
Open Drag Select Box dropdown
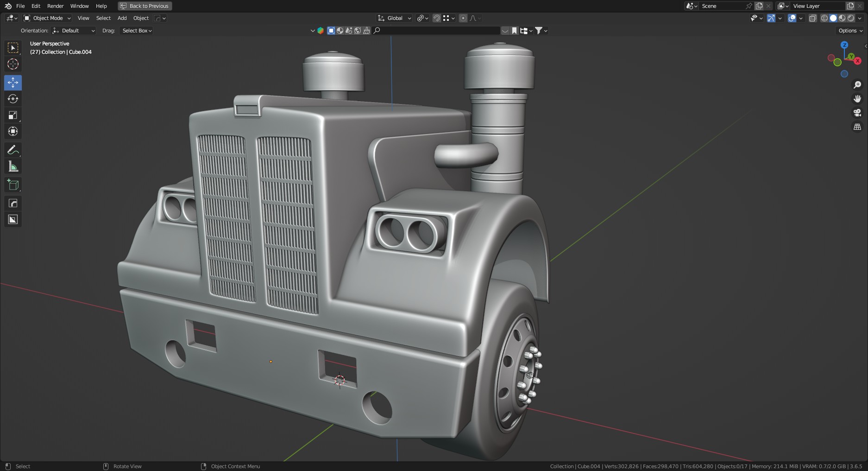pyautogui.click(x=137, y=31)
